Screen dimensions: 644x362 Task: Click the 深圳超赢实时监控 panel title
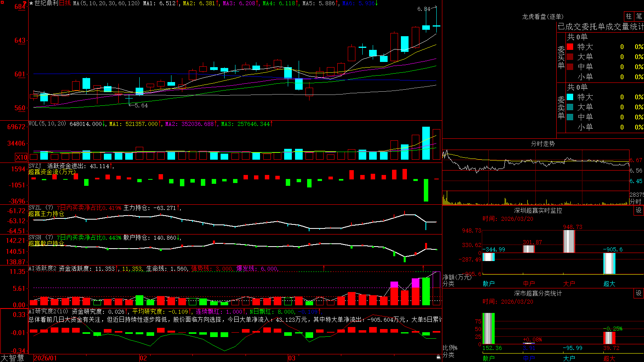538,210
